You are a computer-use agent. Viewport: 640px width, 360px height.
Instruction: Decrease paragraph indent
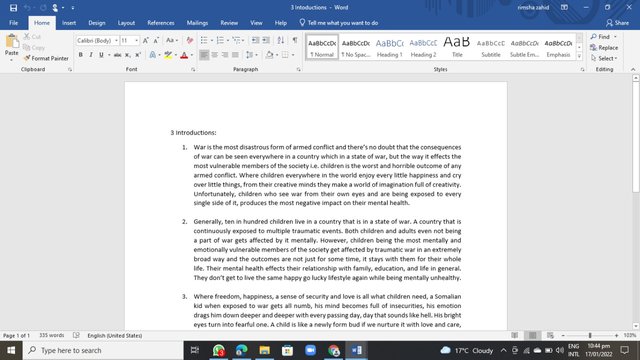[x=256, y=40]
